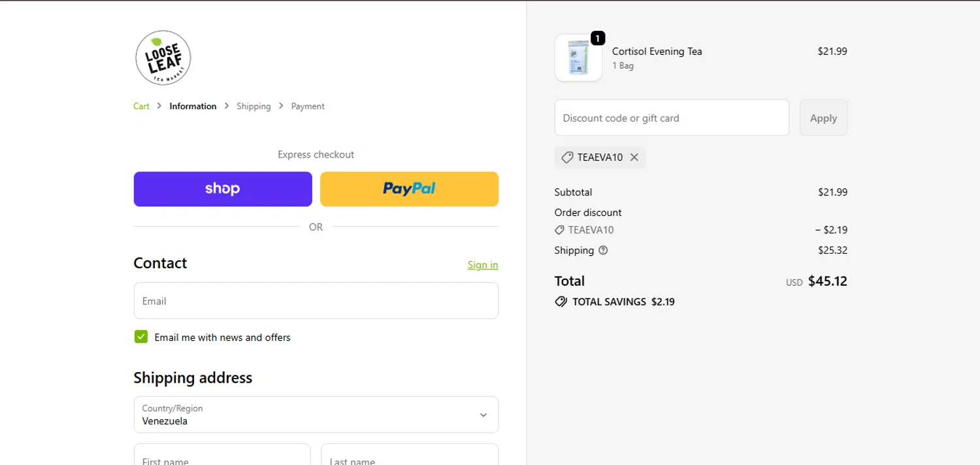Click the chevron between Cart and Information
980x465 pixels.
point(159,106)
